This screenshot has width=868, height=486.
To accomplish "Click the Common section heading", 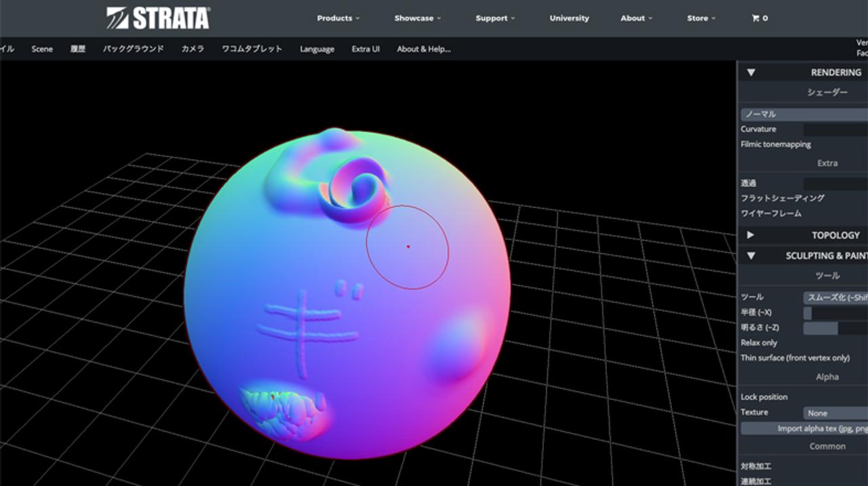I will [827, 446].
